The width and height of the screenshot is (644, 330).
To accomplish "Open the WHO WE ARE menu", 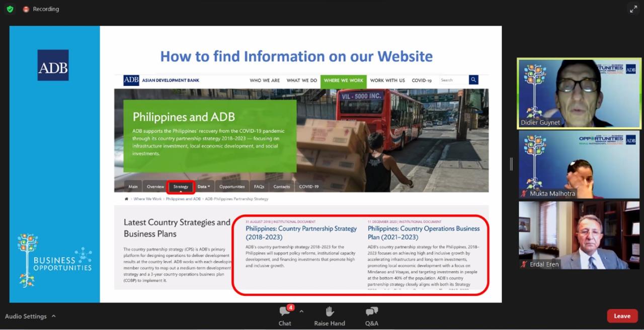I will pyautogui.click(x=265, y=80).
